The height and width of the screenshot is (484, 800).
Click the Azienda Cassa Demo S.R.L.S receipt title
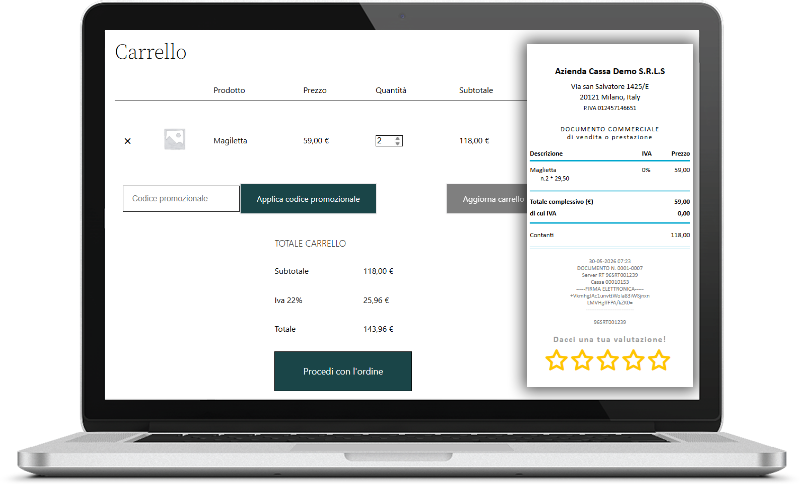(x=610, y=71)
